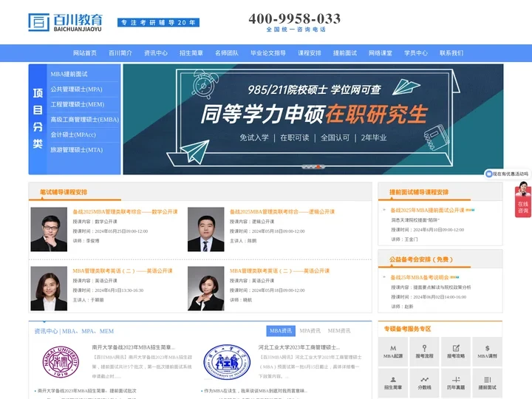The image size is (532, 399).
Task: Click the 专硕备考服务专区 heading
Action: [x=407, y=329]
